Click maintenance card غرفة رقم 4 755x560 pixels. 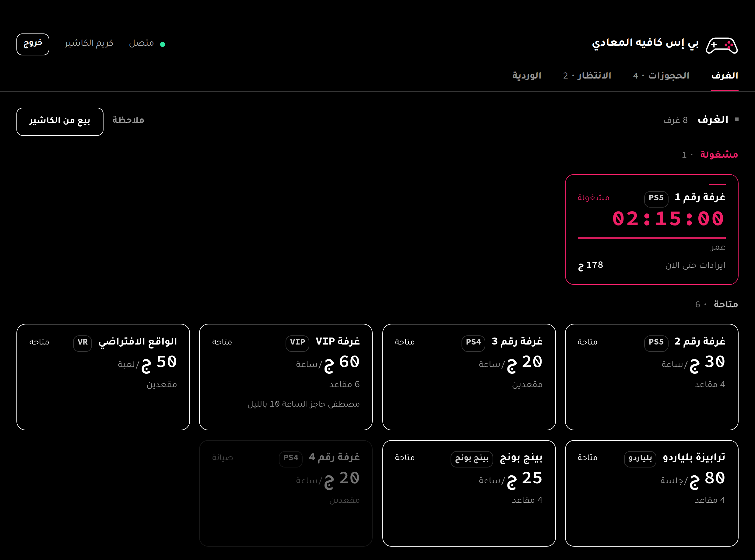point(286,493)
